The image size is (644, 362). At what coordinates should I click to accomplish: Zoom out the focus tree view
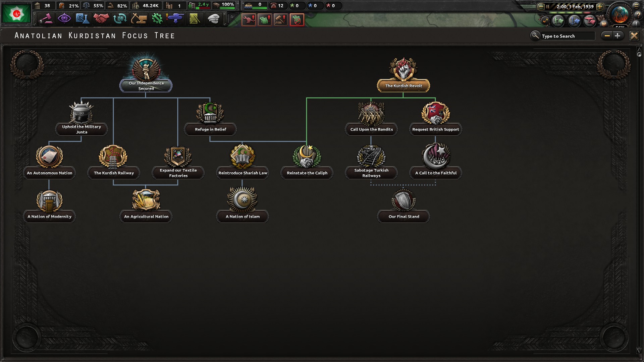607,36
